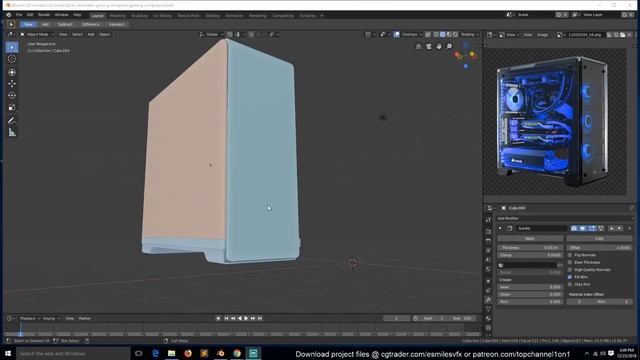Switch to the Modeling workspace tab
The width and height of the screenshot is (640, 360).
(118, 16)
